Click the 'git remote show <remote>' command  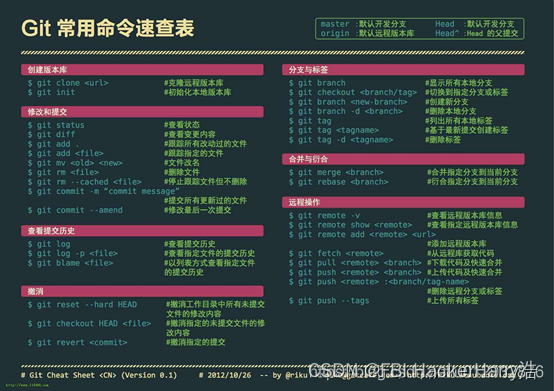click(x=350, y=225)
